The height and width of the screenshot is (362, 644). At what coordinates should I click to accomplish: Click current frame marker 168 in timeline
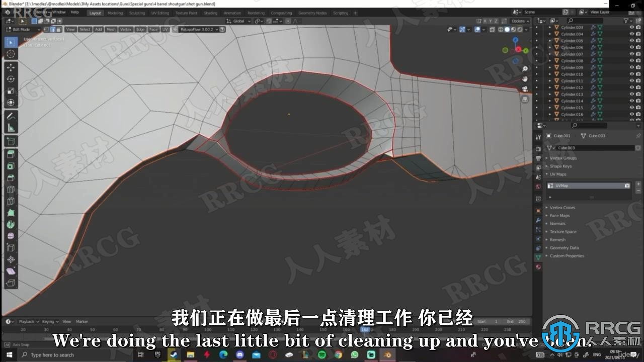point(364,329)
